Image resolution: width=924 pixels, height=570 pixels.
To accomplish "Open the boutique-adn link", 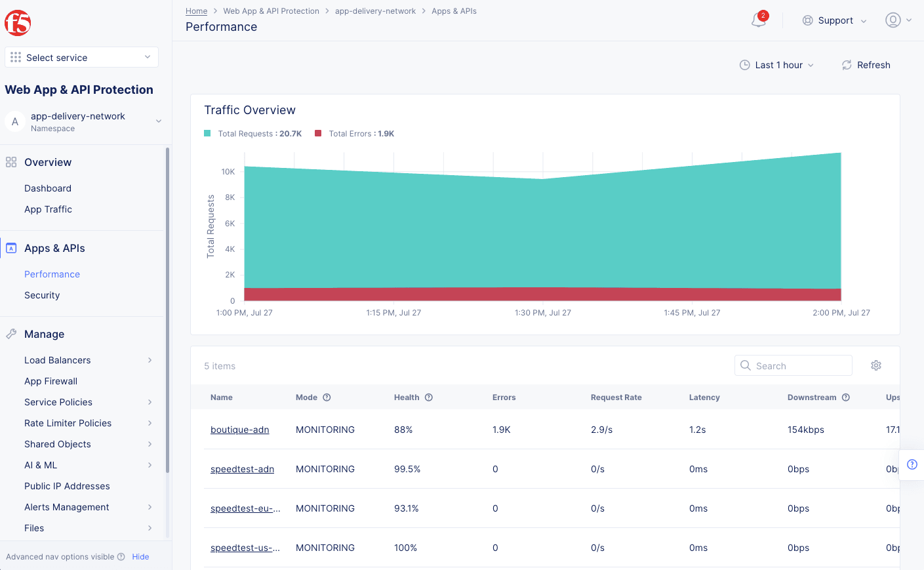I will (x=239, y=430).
